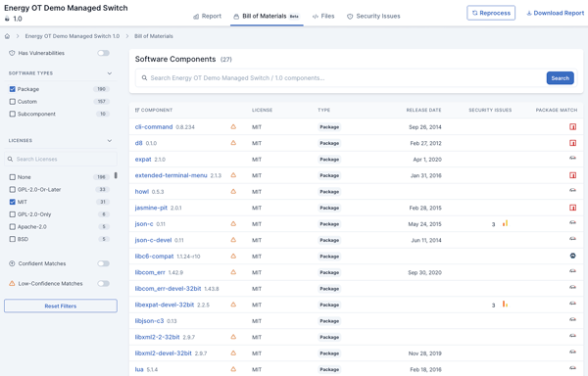588x376 pixels.
Task: Check the GPL-2.0-Only license filter
Action: [13, 214]
